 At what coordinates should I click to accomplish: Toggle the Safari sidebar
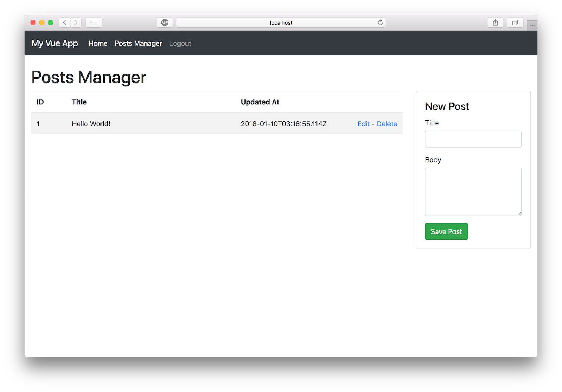click(94, 22)
